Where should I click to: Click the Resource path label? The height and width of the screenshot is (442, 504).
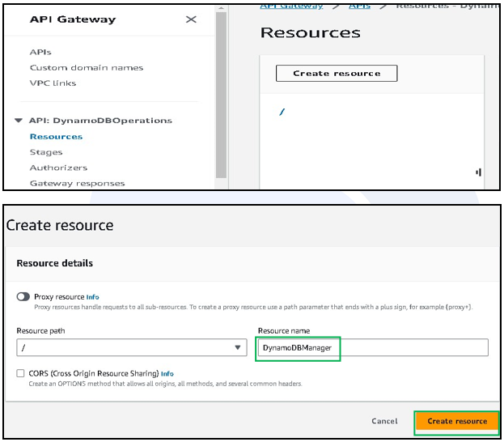click(40, 331)
